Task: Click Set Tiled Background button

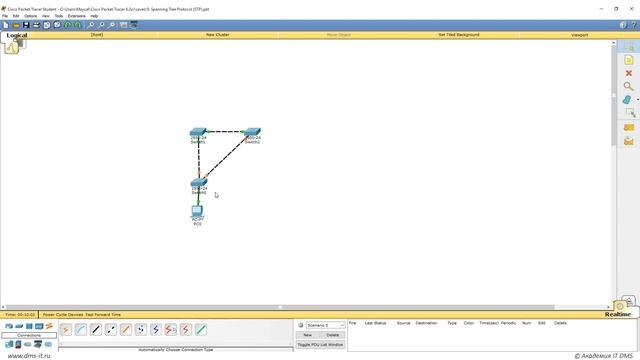Action: (459, 35)
